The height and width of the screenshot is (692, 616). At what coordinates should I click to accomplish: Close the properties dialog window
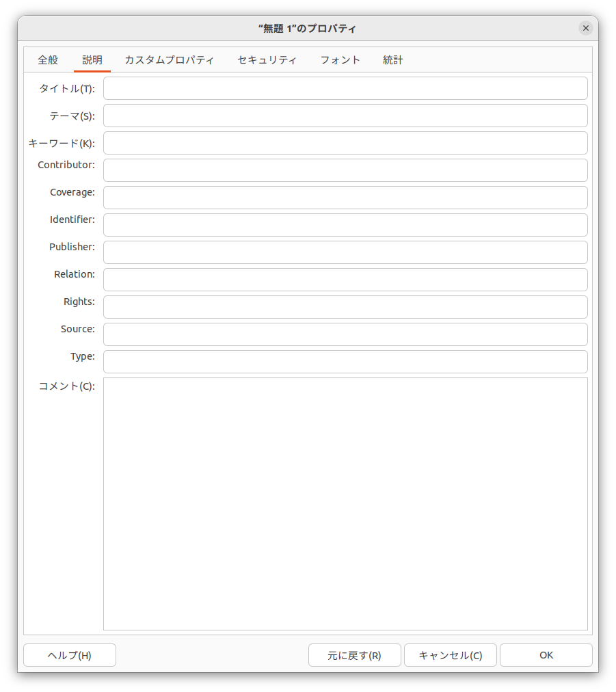click(x=585, y=28)
